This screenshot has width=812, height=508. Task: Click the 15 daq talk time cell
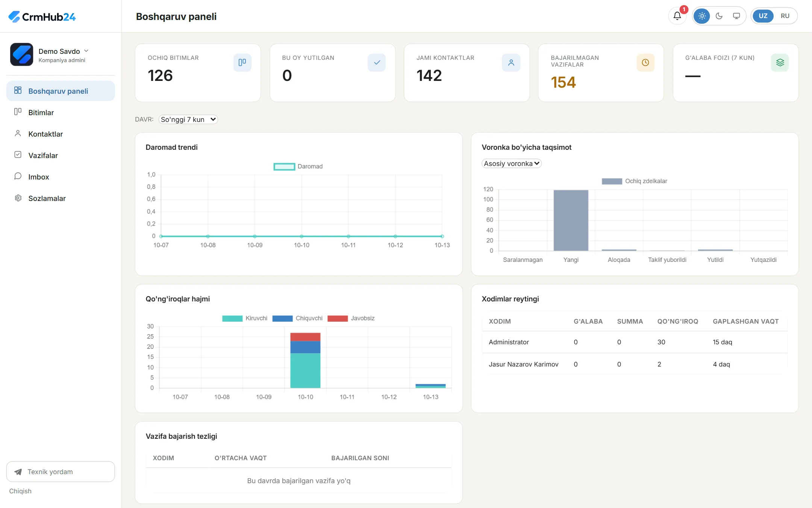[x=722, y=342]
